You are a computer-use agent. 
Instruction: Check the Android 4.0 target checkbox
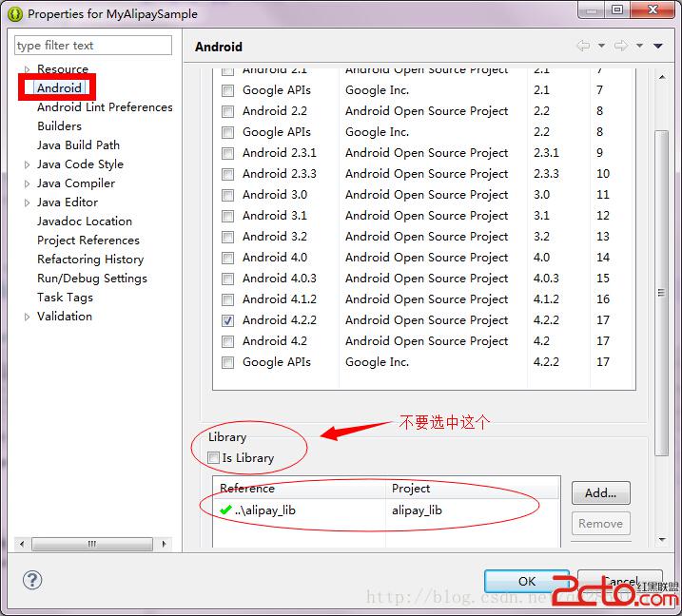[x=227, y=258]
